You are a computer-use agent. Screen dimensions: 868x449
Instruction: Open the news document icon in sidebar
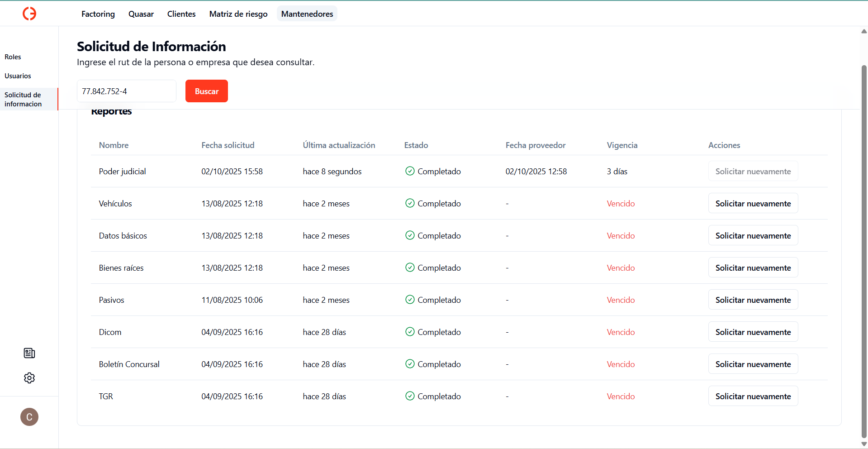tap(29, 353)
